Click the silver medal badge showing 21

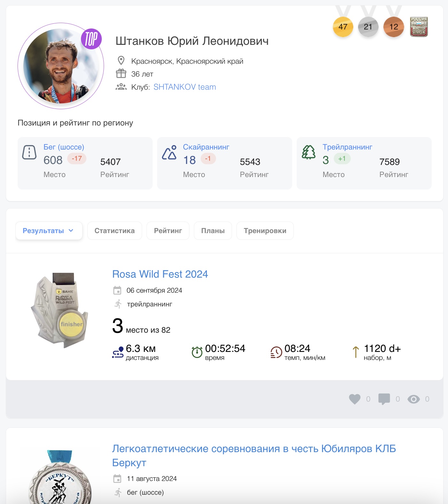click(368, 27)
